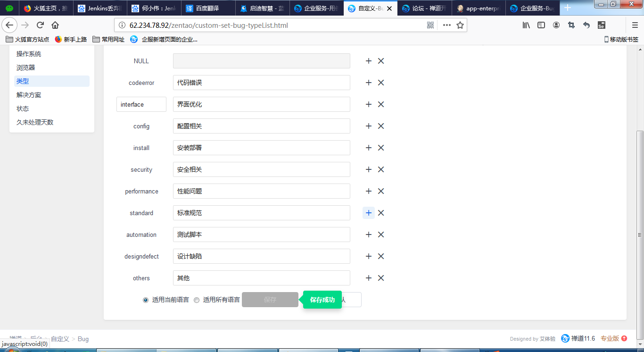Remove the install entry with its X icon
The width and height of the screenshot is (644, 352).
pyautogui.click(x=381, y=148)
